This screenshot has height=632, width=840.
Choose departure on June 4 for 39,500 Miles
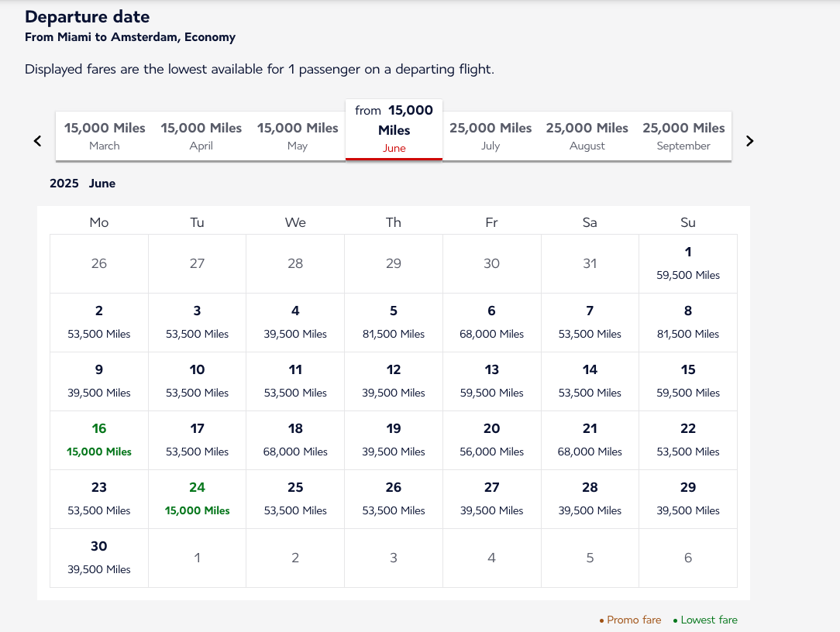[295, 322]
